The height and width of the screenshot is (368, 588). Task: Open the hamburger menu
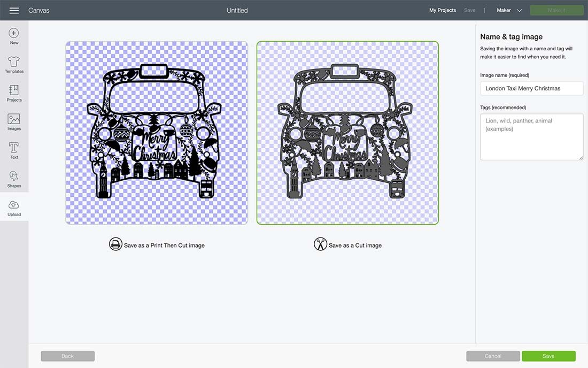point(14,11)
